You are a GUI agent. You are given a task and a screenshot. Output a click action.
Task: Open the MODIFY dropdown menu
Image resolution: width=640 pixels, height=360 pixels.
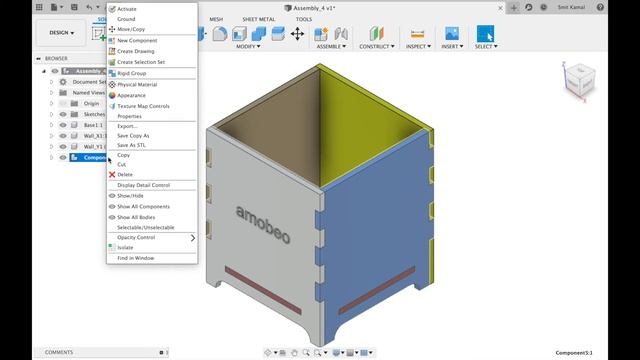(x=248, y=47)
